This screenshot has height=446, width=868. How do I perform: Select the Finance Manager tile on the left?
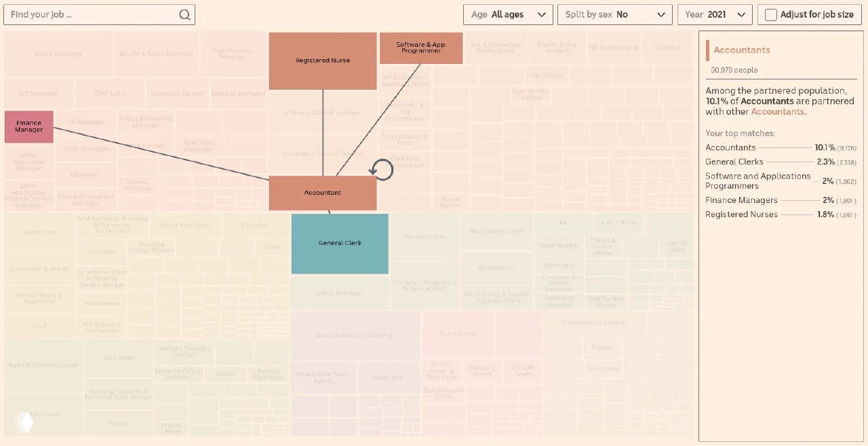(28, 126)
